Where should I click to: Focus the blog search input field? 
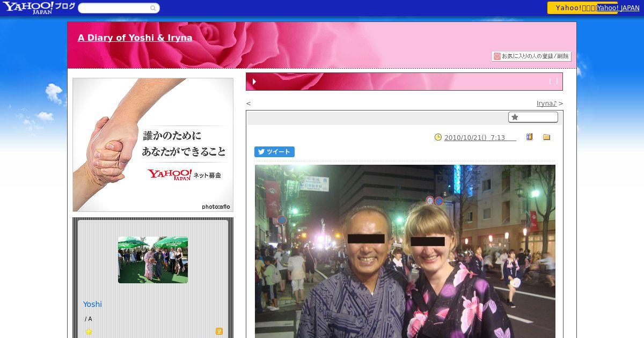pos(114,8)
